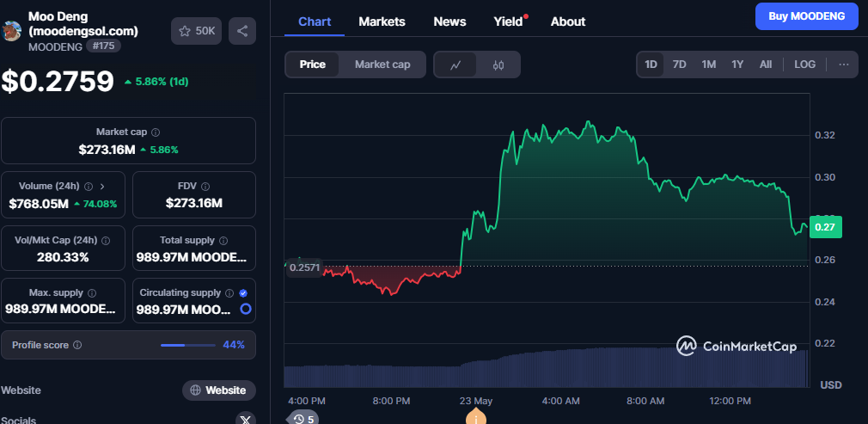Open the chart more options ellipsis
This screenshot has width=868, height=424.
pos(844,65)
